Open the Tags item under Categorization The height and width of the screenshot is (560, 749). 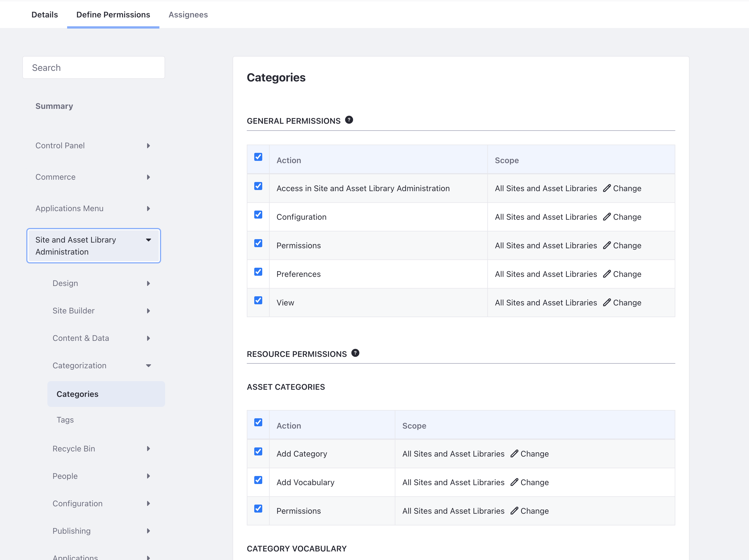tap(65, 420)
